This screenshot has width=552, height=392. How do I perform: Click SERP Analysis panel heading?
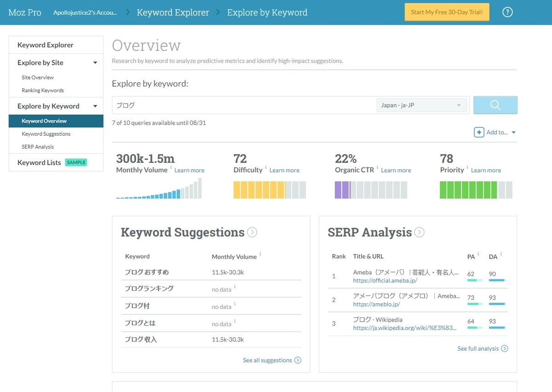370,232
